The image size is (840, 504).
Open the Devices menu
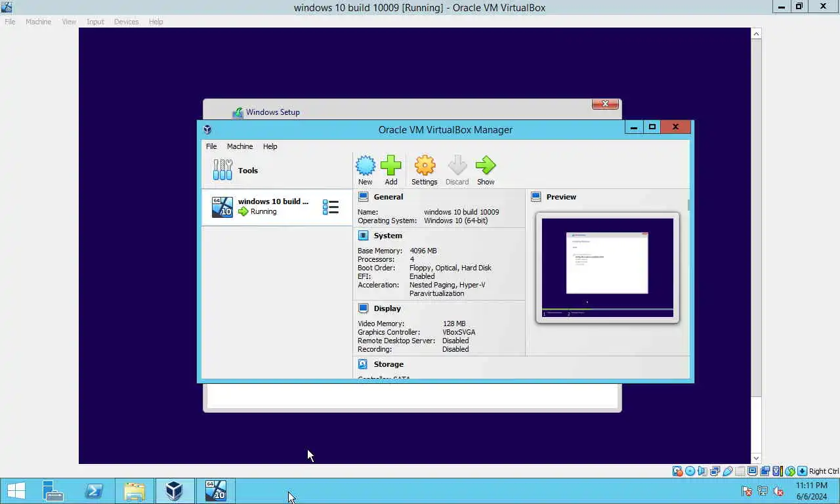point(126,22)
